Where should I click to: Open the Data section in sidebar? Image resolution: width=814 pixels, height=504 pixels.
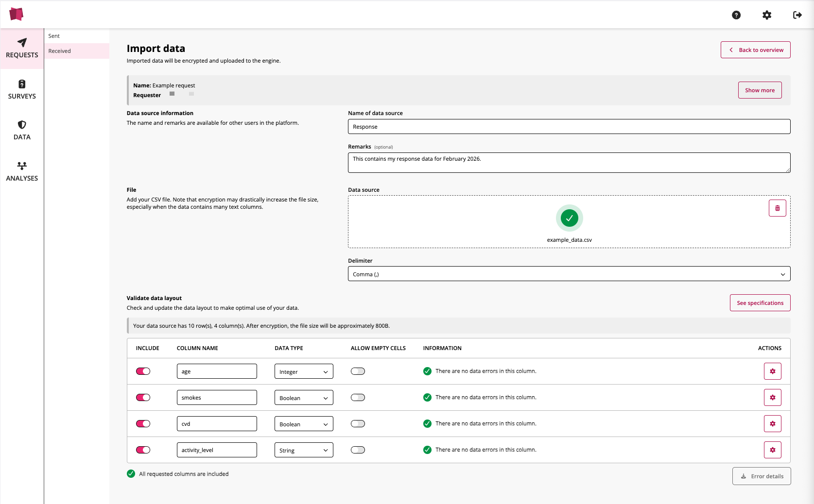[22, 130]
